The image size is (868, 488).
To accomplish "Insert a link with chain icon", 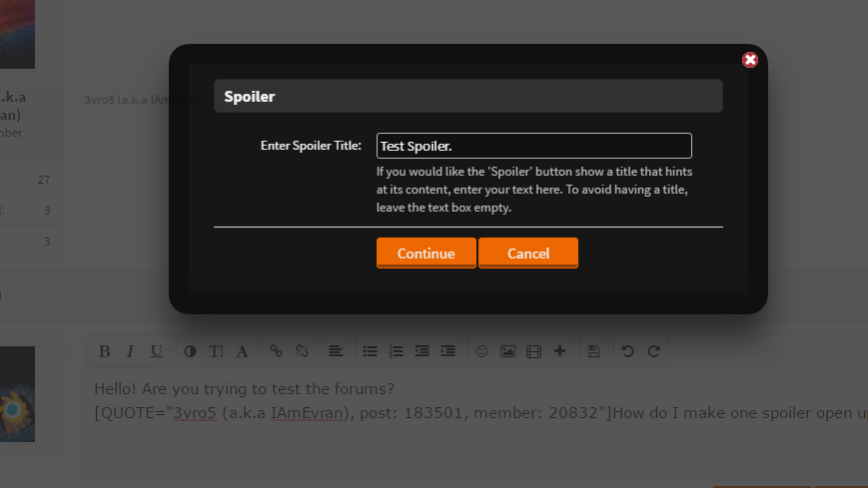I will (x=276, y=351).
